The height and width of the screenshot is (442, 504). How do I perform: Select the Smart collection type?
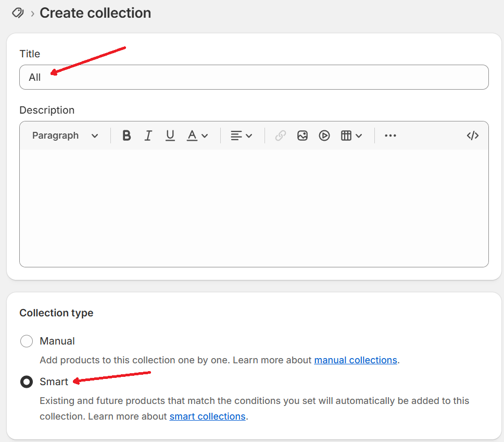(x=27, y=382)
